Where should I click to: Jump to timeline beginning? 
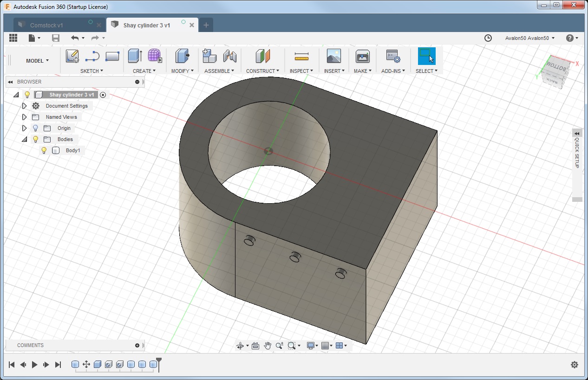point(12,365)
